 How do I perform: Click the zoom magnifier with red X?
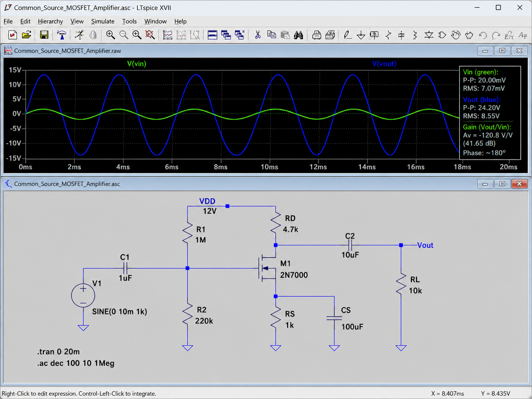(150, 35)
